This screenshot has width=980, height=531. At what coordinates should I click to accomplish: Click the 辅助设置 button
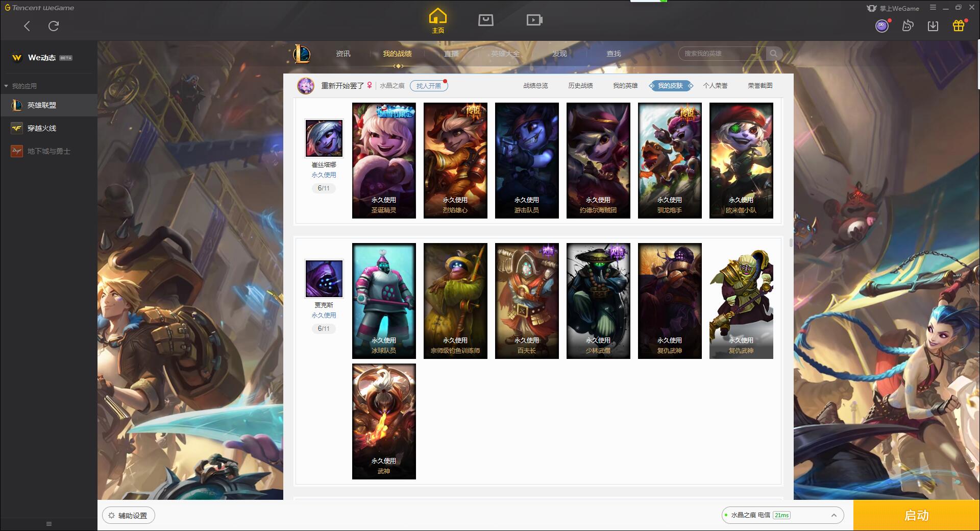click(x=129, y=516)
